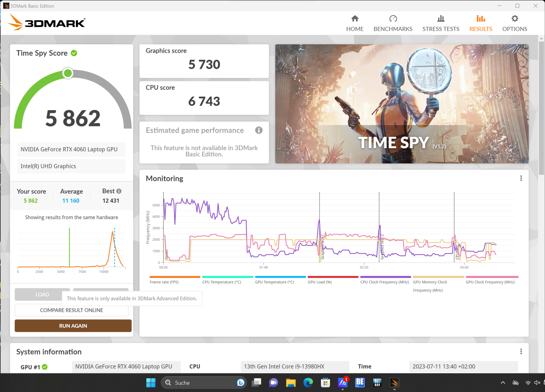This screenshot has height=392, width=545.
Task: Open the dark chart-icon app in taskbar
Action: point(377,383)
